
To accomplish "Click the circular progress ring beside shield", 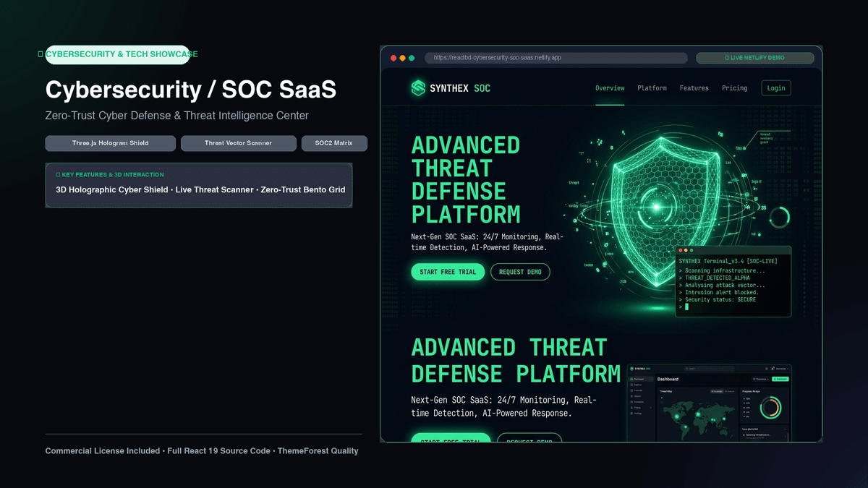I will [x=779, y=217].
